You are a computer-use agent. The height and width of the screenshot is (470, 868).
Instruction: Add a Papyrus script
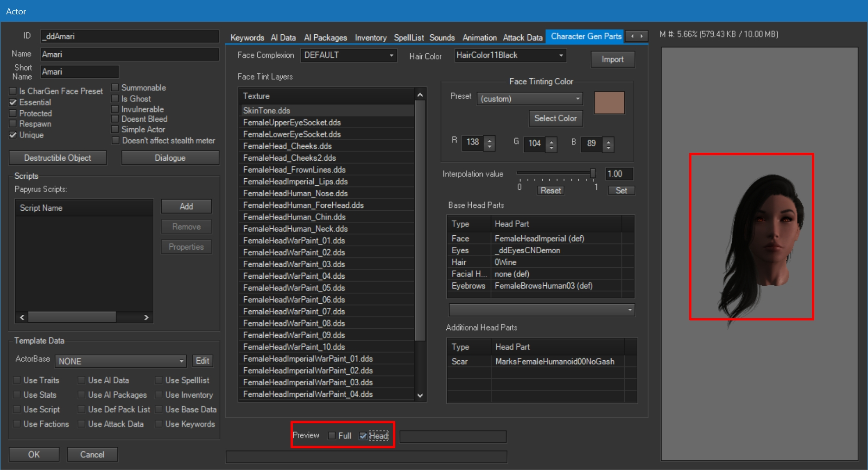[x=186, y=207]
